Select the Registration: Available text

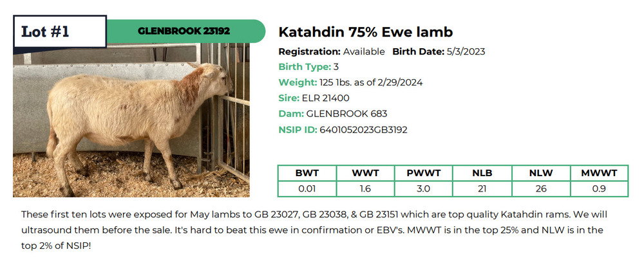tap(332, 51)
